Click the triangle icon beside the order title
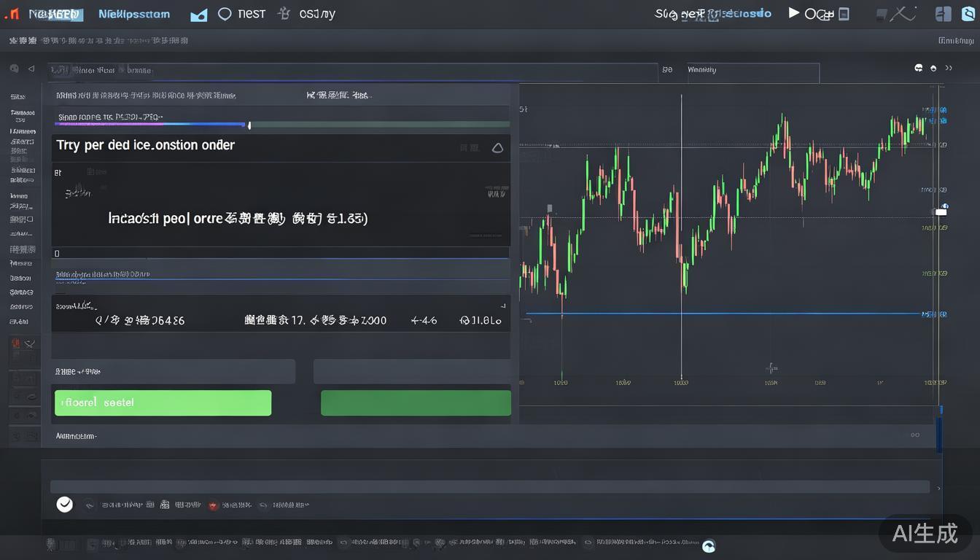Viewport: 980px width, 560px height. click(497, 148)
